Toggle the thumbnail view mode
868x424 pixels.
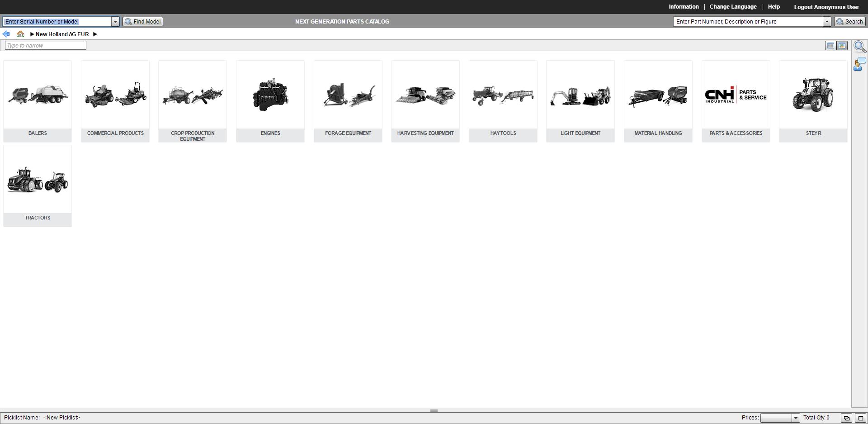(x=842, y=45)
